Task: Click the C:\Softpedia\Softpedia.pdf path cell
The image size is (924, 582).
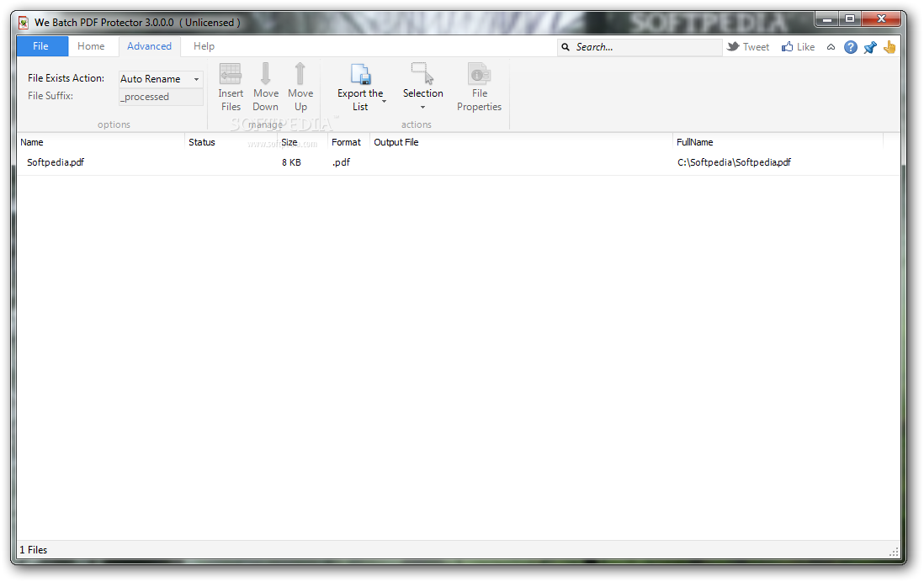Action: (x=734, y=162)
